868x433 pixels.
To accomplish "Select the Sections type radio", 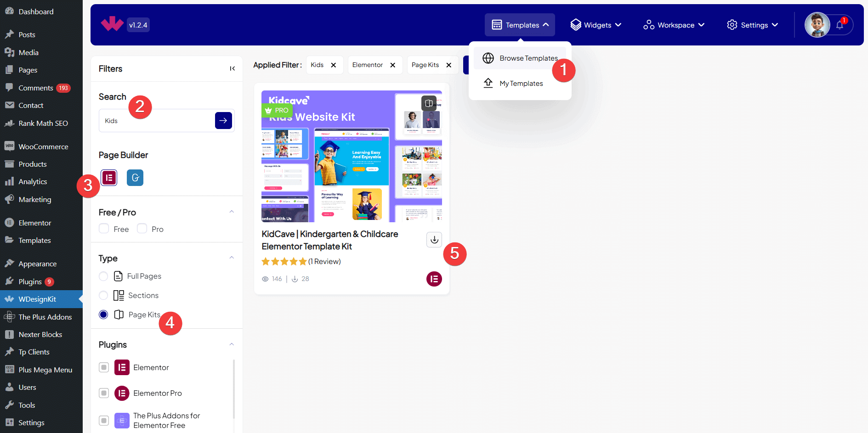I will (x=103, y=295).
